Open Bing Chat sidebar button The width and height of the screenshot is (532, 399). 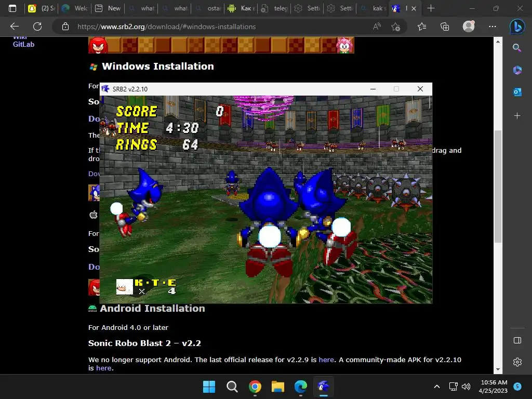click(517, 26)
